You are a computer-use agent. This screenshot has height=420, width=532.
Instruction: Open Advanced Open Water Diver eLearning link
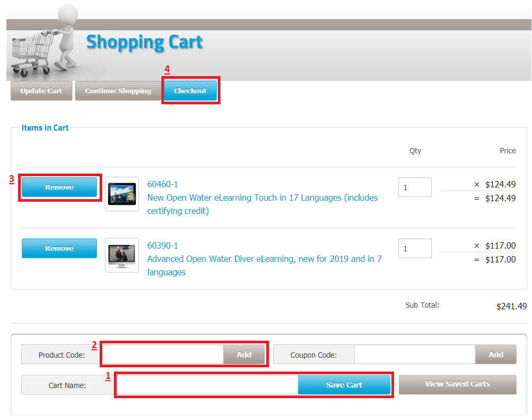(x=264, y=259)
